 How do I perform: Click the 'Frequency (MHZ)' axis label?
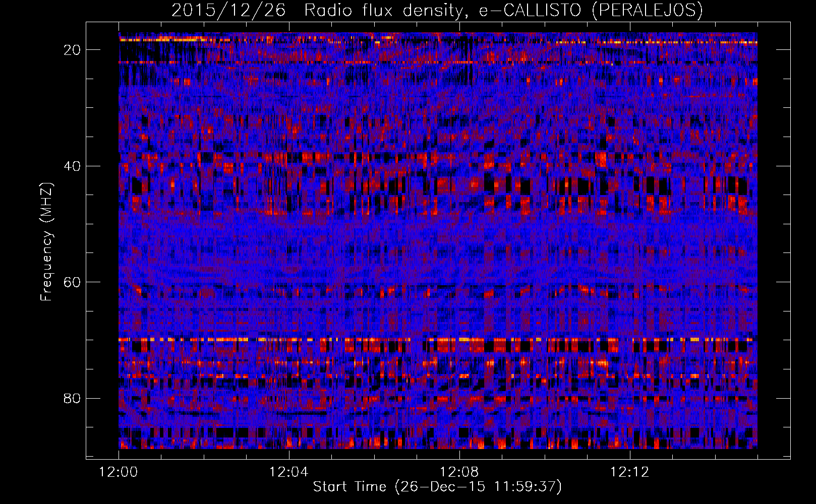[46, 242]
